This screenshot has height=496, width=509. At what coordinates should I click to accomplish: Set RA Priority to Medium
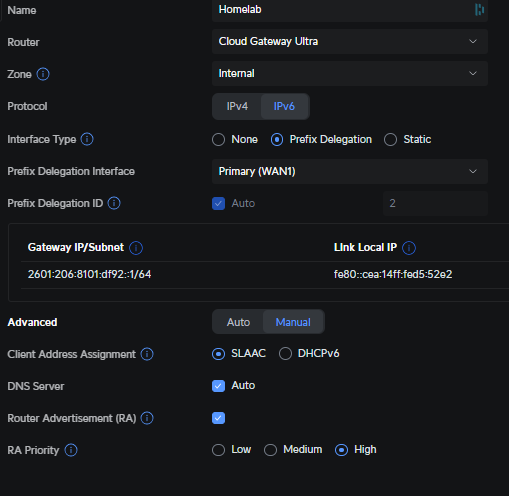tap(270, 450)
